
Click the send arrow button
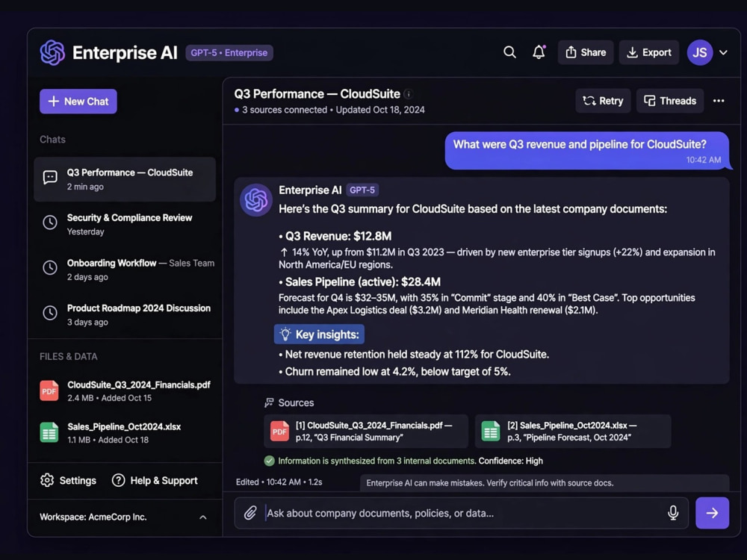712,513
